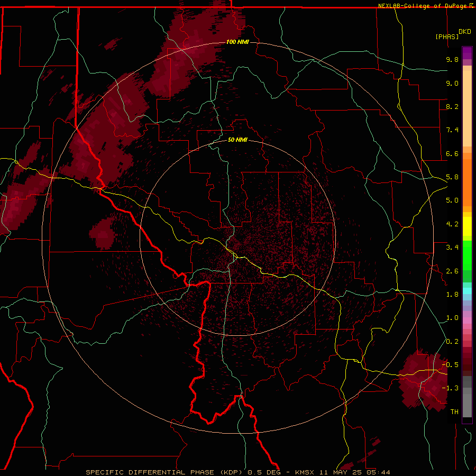Click the small isolated echo west of the 50 NMI ring
The width and height of the screenshot is (476, 476).
103,234
